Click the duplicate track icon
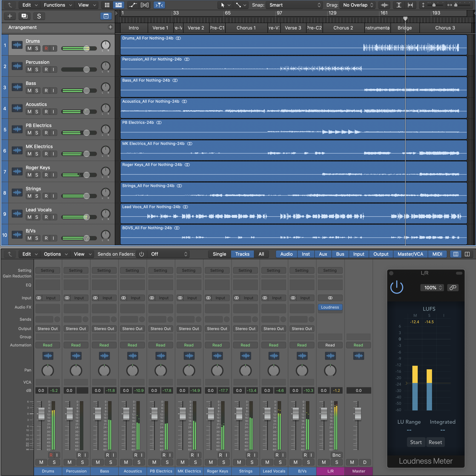The width and height of the screenshot is (476, 476). point(24,16)
